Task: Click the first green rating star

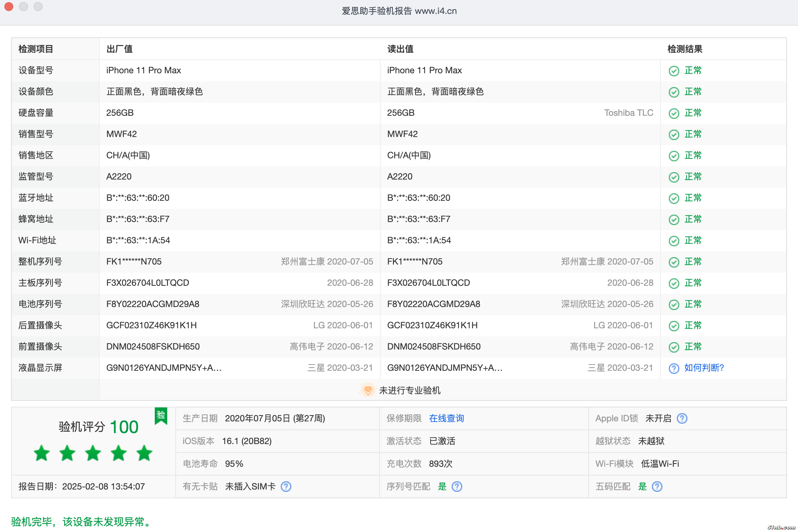Action: 42,453
